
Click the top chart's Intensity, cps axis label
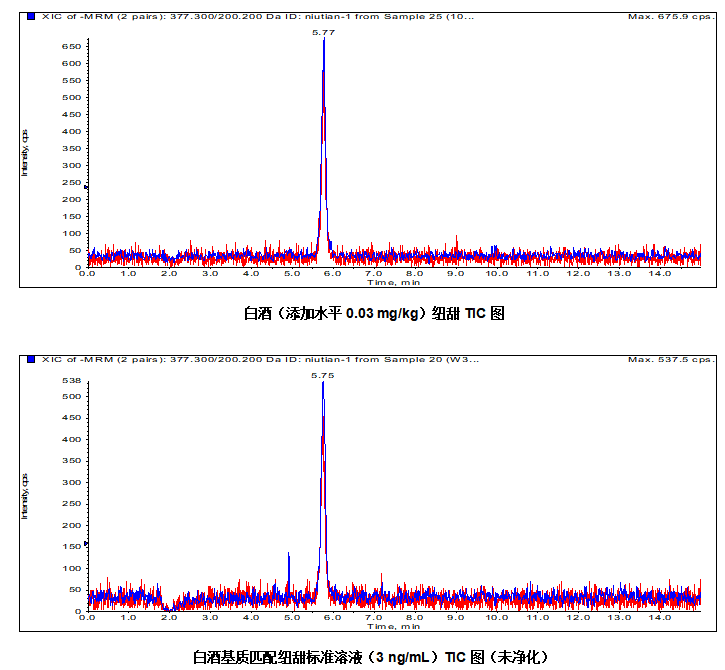pyautogui.click(x=25, y=152)
